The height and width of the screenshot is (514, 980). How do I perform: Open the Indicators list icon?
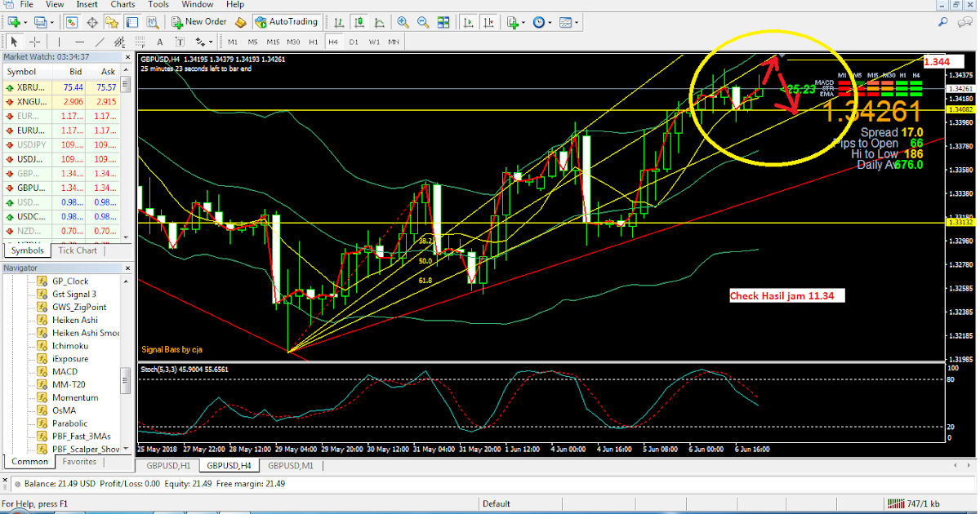coord(513,22)
